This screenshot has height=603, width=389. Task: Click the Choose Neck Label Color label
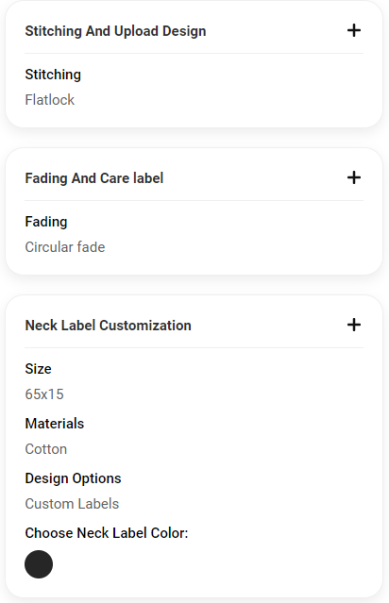(106, 533)
